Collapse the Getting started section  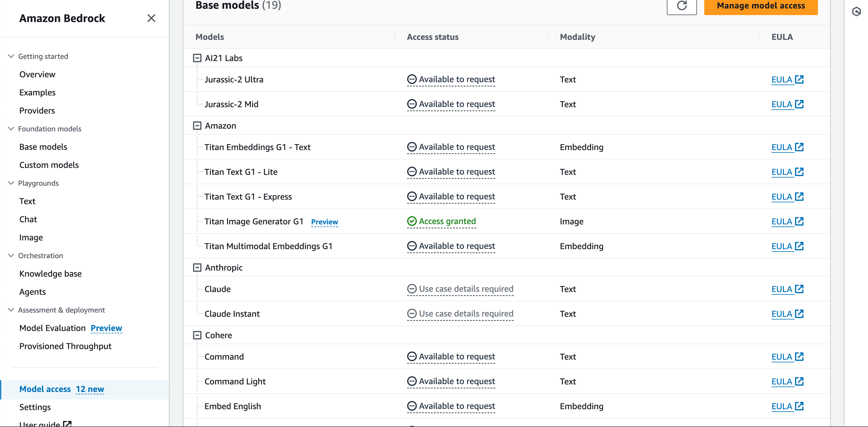tap(11, 56)
